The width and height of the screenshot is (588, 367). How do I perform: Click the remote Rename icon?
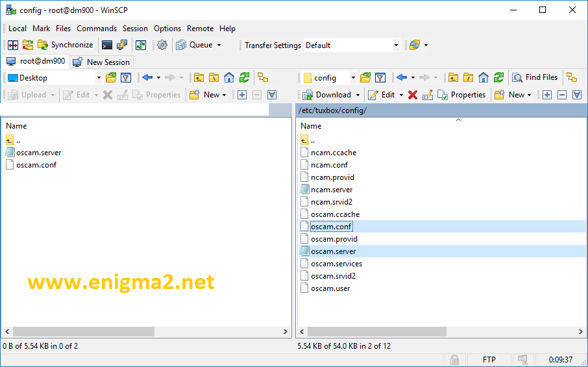(x=428, y=95)
